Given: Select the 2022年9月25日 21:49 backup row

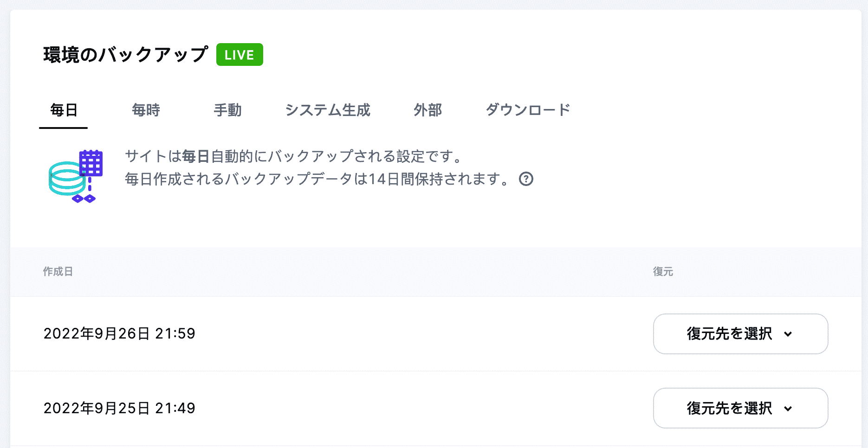Looking at the screenshot, I should (119, 408).
